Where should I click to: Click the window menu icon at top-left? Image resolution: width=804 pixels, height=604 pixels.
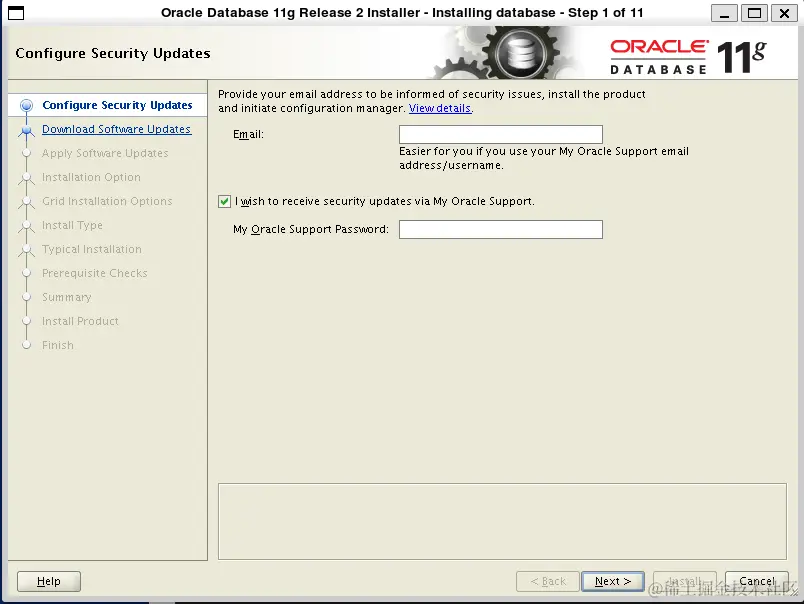click(14, 13)
